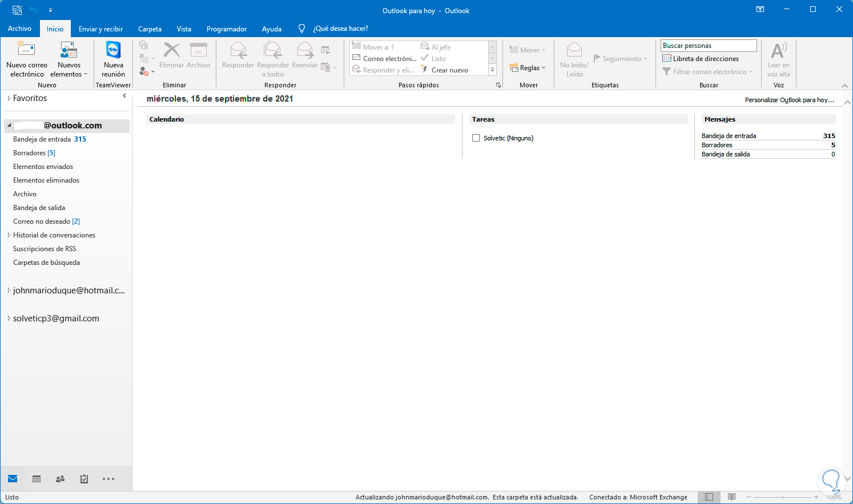
Task: Open the more respond actions dropdown icon
Action: 328,67
